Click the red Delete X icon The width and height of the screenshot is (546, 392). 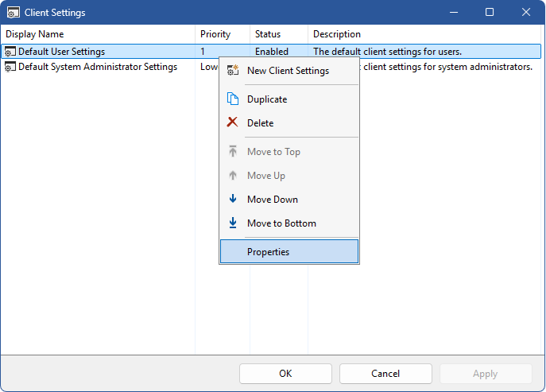click(233, 123)
